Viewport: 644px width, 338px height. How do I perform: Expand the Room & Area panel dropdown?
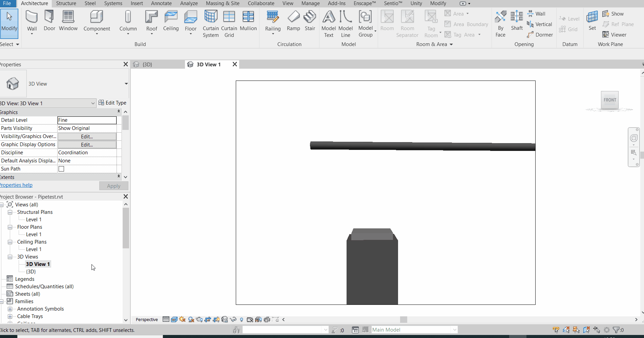click(x=451, y=44)
